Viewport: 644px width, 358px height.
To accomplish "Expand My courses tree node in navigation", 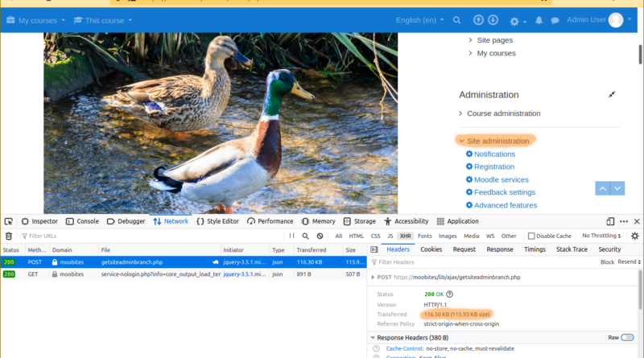I will tap(470, 53).
